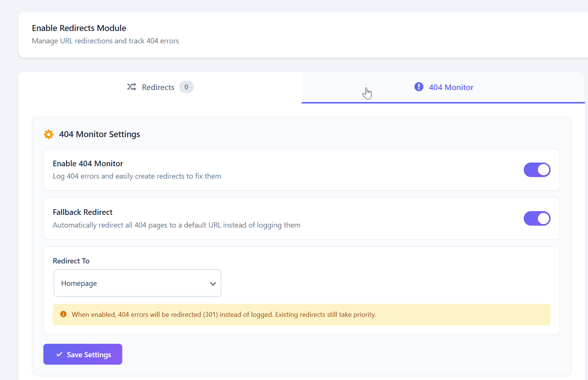Click the checkmark icon on Save Settings
The width and height of the screenshot is (588, 380).
tap(59, 354)
